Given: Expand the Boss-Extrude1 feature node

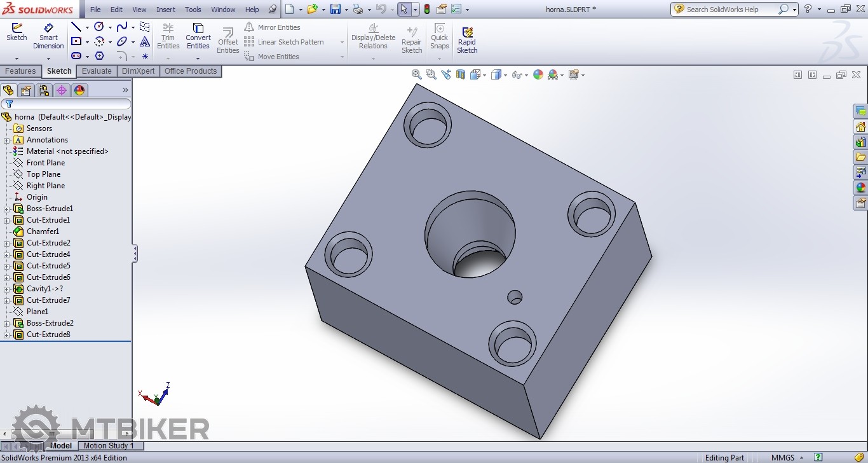Looking at the screenshot, I should (7, 209).
